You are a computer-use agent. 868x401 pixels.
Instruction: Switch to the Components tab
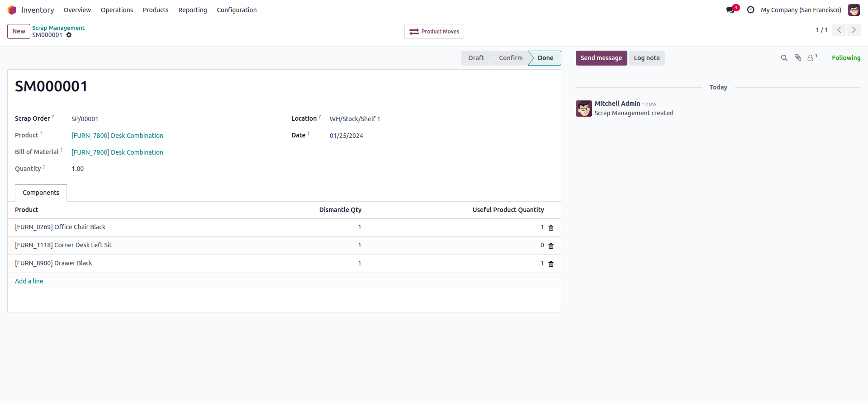click(41, 193)
